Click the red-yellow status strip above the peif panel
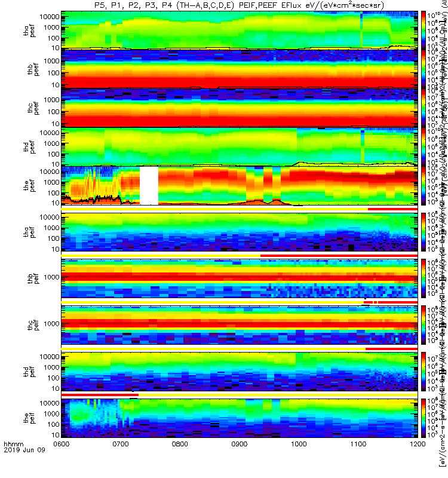 [x=240, y=395]
